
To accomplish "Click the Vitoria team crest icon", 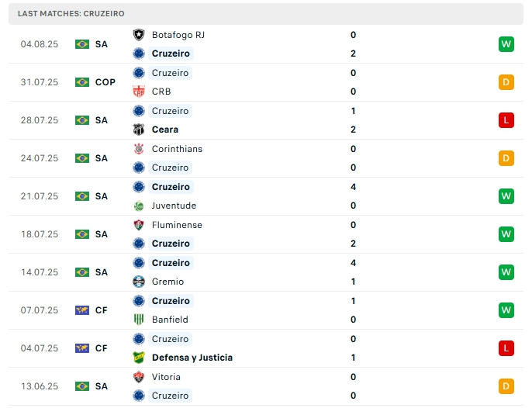I will pos(139,377).
